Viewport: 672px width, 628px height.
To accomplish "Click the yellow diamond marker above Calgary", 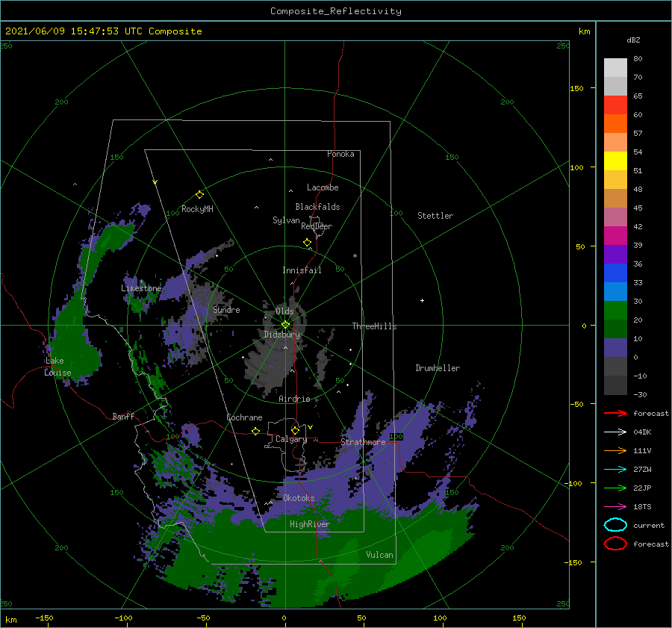I will pyautogui.click(x=295, y=430).
